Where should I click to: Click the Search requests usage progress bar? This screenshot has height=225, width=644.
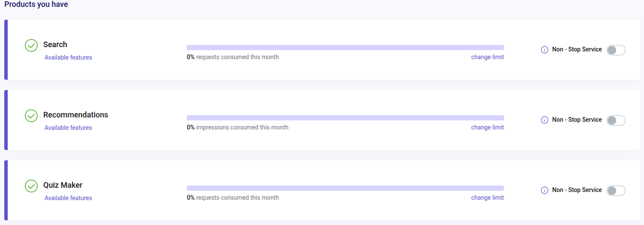345,48
